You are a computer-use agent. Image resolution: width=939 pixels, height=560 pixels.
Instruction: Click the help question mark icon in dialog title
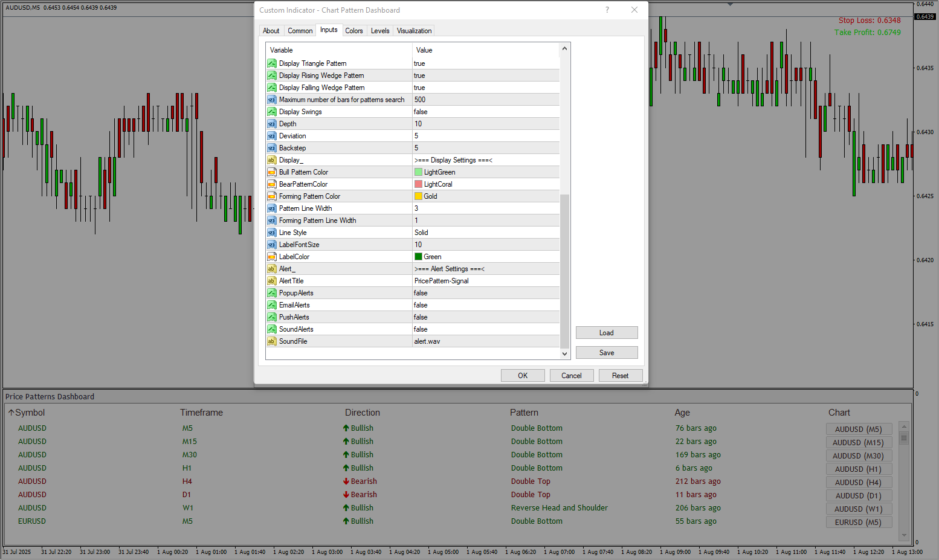(607, 10)
